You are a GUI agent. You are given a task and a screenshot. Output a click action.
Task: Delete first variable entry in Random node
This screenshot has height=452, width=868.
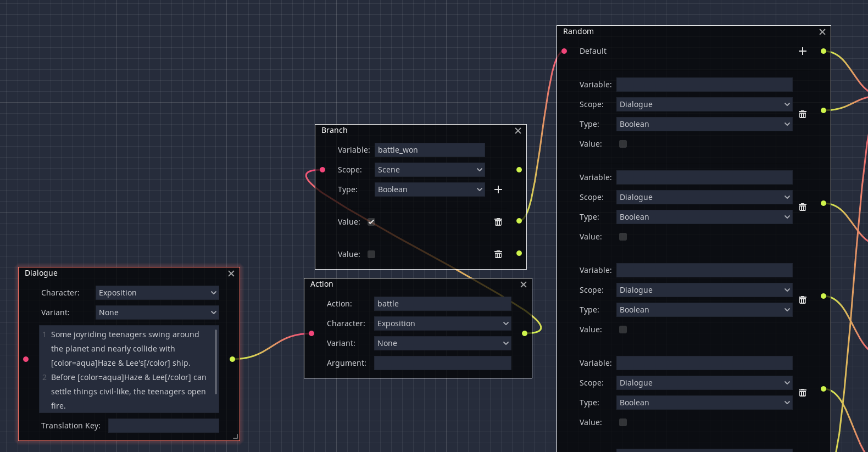(x=803, y=114)
